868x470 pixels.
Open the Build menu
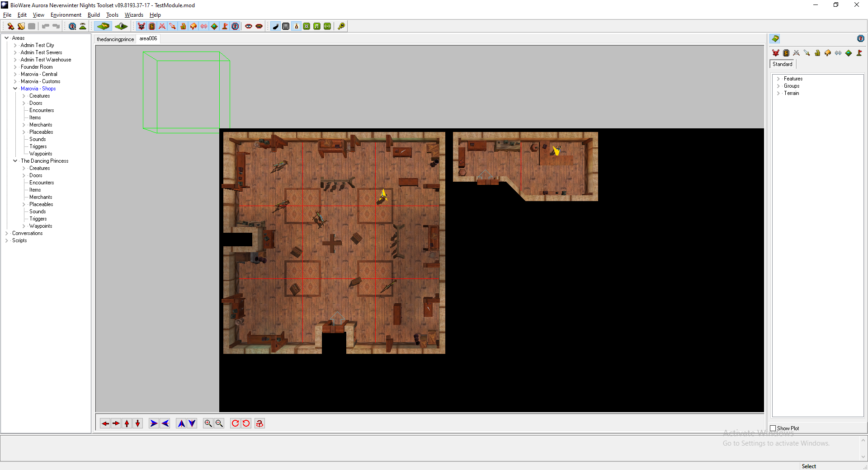[94, 15]
